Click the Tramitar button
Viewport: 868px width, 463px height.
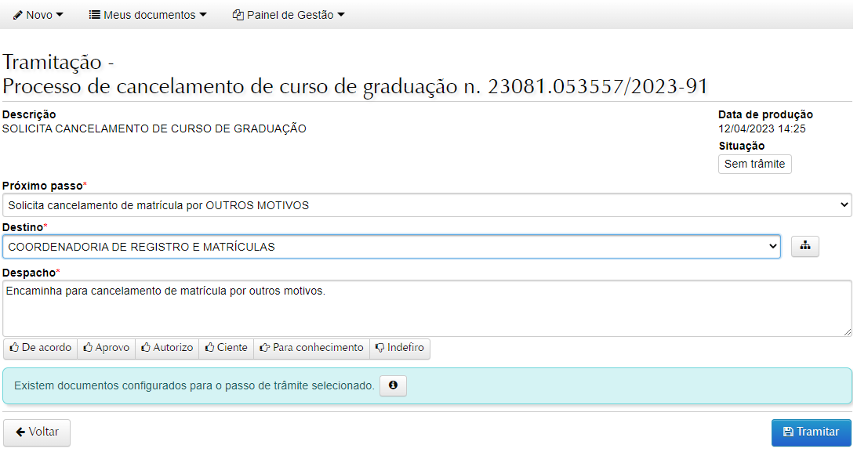[811, 432]
